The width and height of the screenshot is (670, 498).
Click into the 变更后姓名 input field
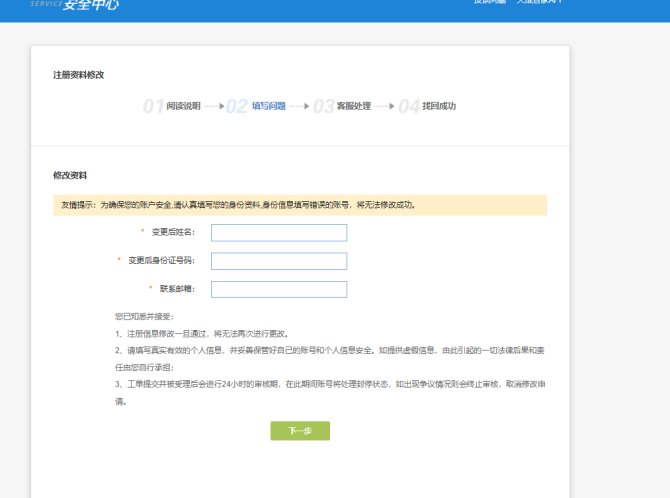pyautogui.click(x=279, y=233)
